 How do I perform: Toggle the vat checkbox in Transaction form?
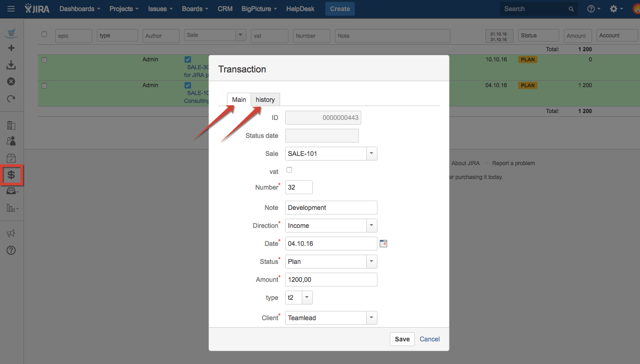pos(289,170)
